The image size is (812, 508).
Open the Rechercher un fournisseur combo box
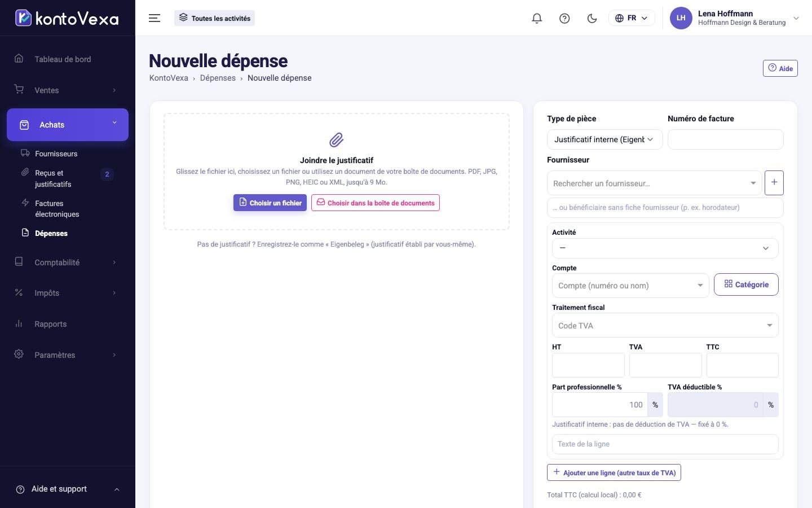pos(655,183)
